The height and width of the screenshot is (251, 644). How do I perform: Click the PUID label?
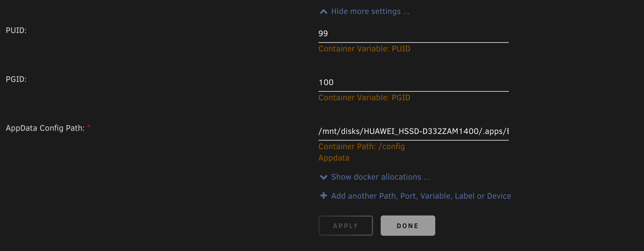pos(16,30)
